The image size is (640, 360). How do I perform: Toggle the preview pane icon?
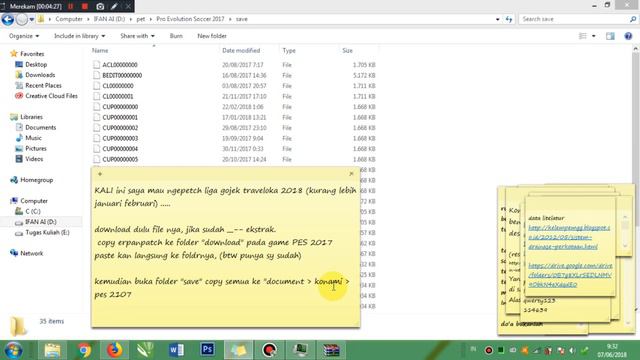click(x=610, y=36)
